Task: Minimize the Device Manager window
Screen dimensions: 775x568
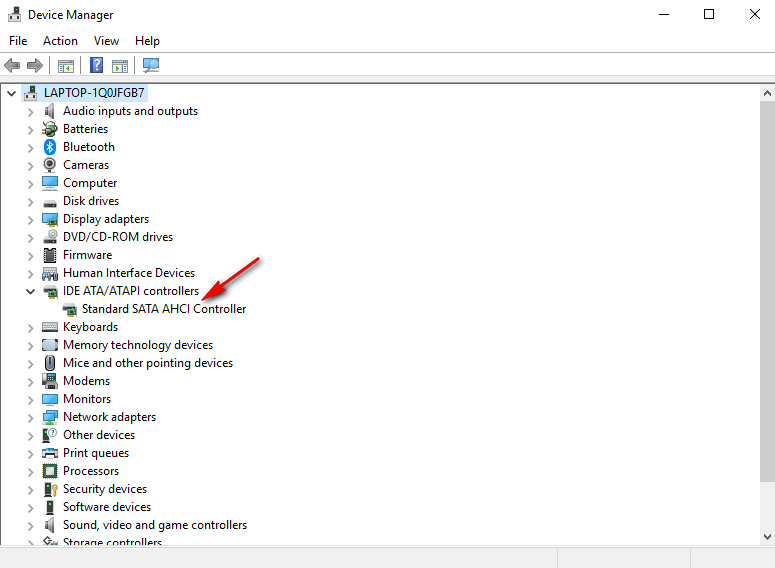Action: click(664, 14)
